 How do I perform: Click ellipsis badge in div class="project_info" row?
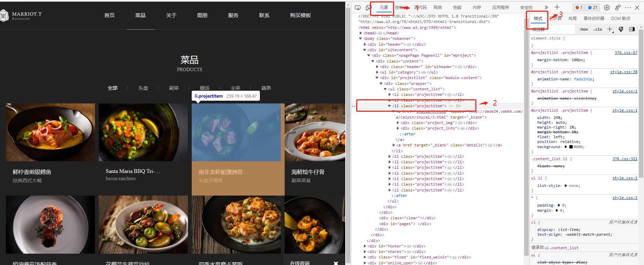point(462,129)
